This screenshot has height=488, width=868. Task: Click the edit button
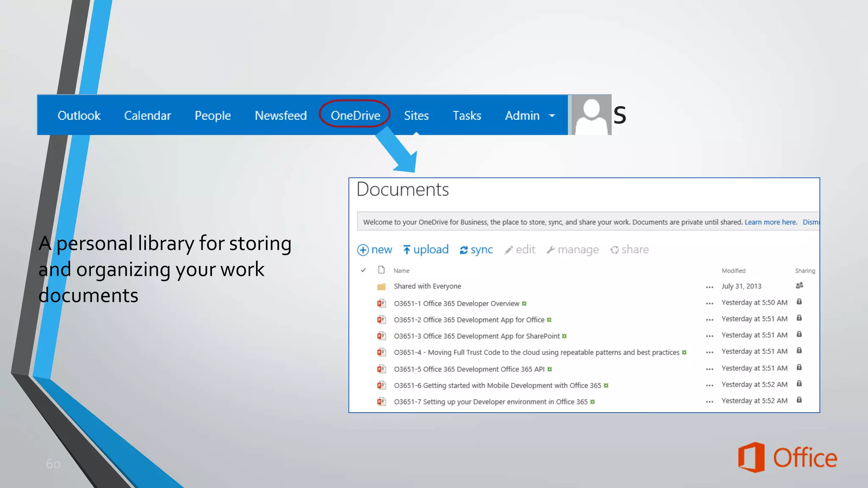coord(520,250)
